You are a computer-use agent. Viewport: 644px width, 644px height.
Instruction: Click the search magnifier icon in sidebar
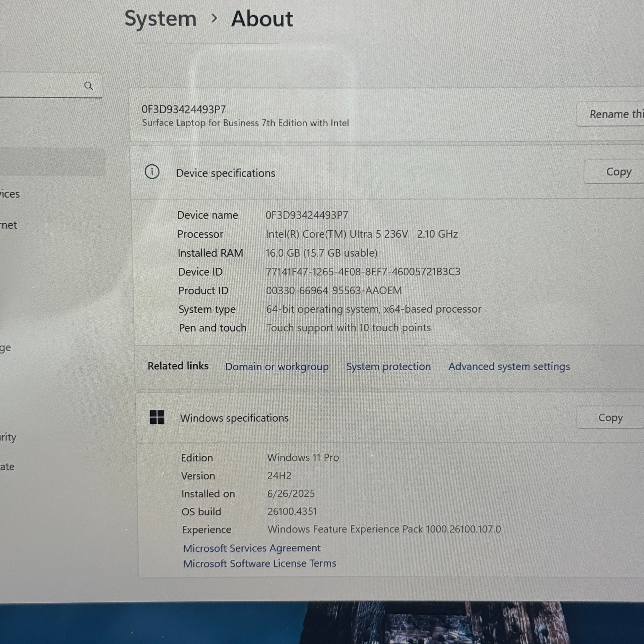[88, 86]
